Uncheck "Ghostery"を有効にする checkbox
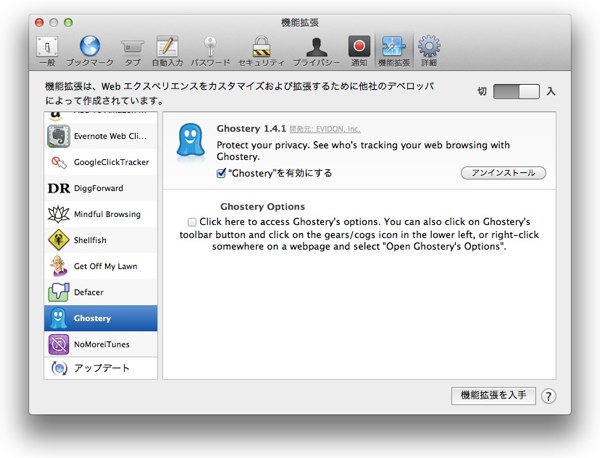 point(221,173)
